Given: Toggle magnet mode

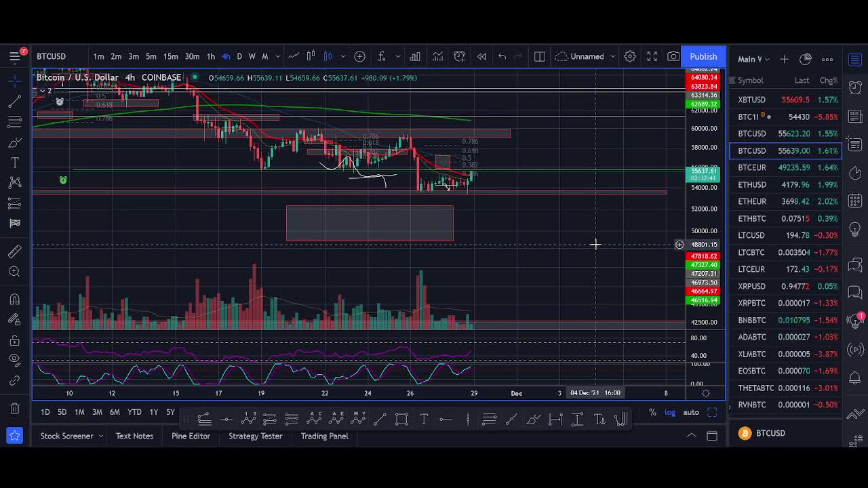Looking at the screenshot, I should [14, 299].
